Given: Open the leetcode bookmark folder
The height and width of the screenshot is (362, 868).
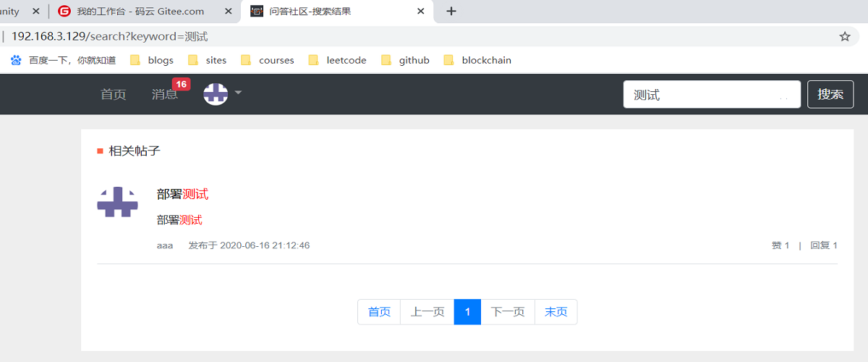Looking at the screenshot, I should [338, 60].
